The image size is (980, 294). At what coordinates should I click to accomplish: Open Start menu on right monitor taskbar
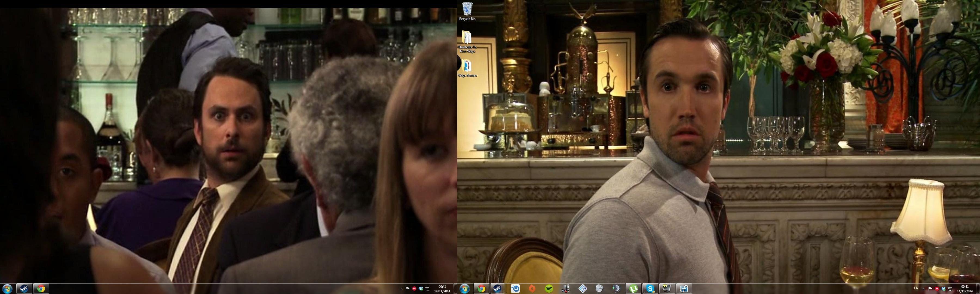tap(465, 289)
